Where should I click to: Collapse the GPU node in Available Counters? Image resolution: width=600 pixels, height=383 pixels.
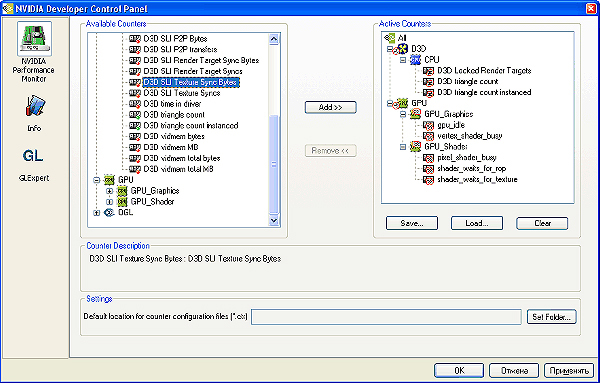(x=96, y=180)
